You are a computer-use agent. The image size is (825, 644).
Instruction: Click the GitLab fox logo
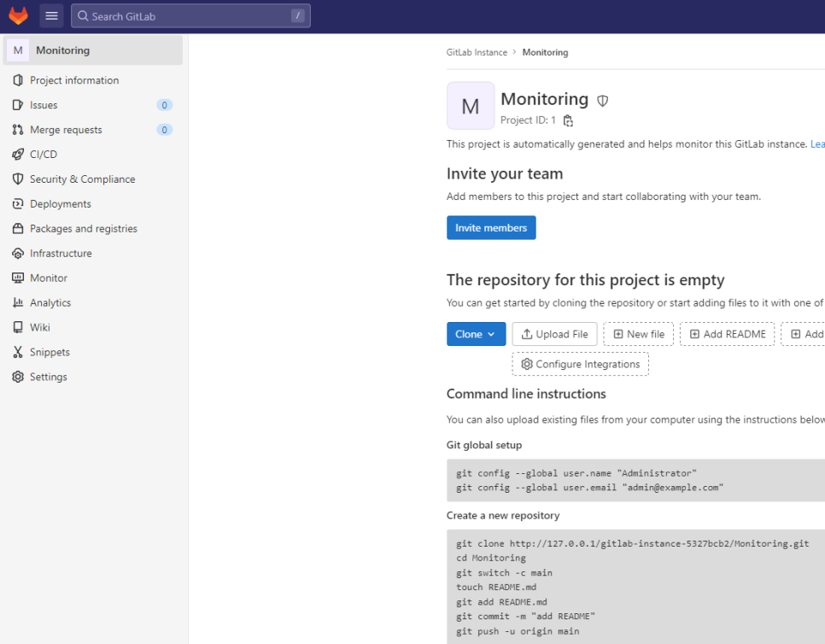19,15
